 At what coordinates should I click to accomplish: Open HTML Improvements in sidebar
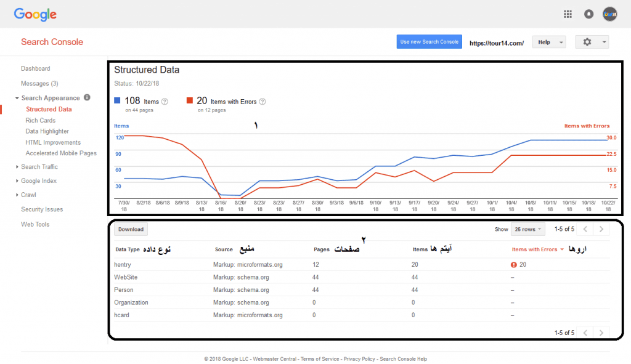53,142
